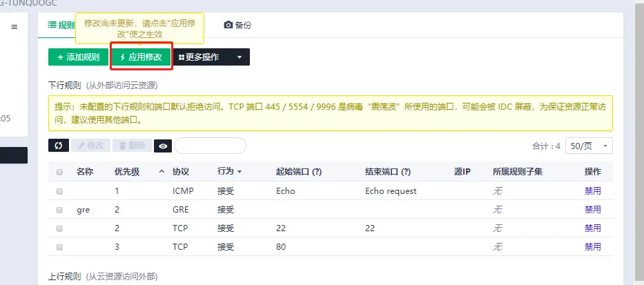Open the 备份 camera tab

237,26
